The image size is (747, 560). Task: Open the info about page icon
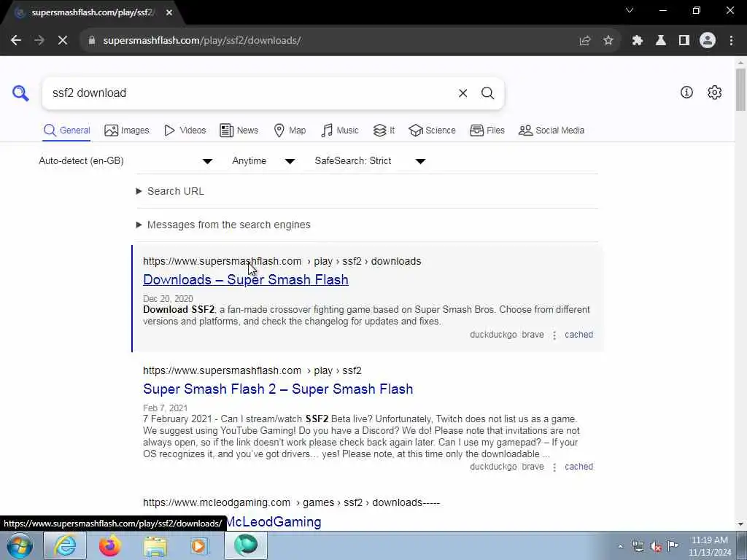click(x=686, y=93)
